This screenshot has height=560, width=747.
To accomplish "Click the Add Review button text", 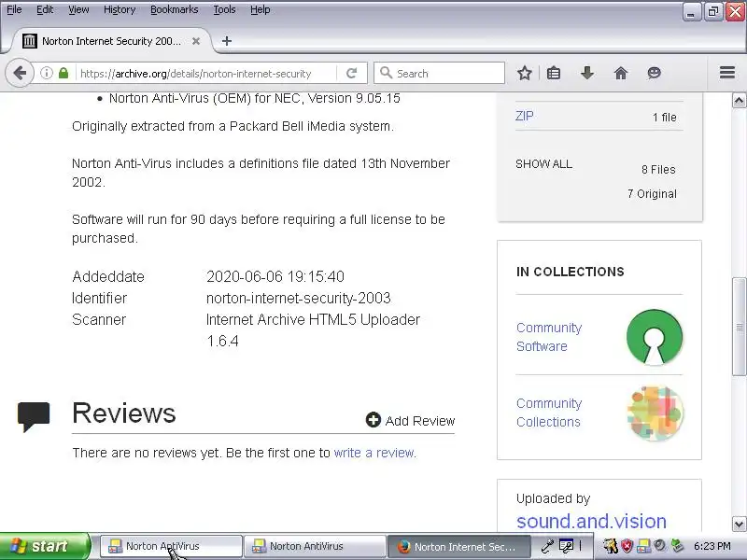I will (419, 421).
